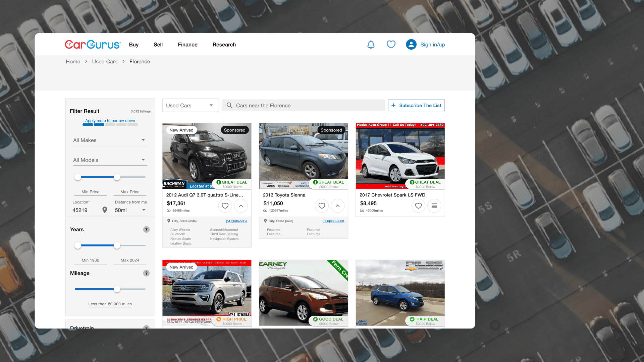Click the search magnifier icon
644x362 pixels.
pyautogui.click(x=229, y=105)
